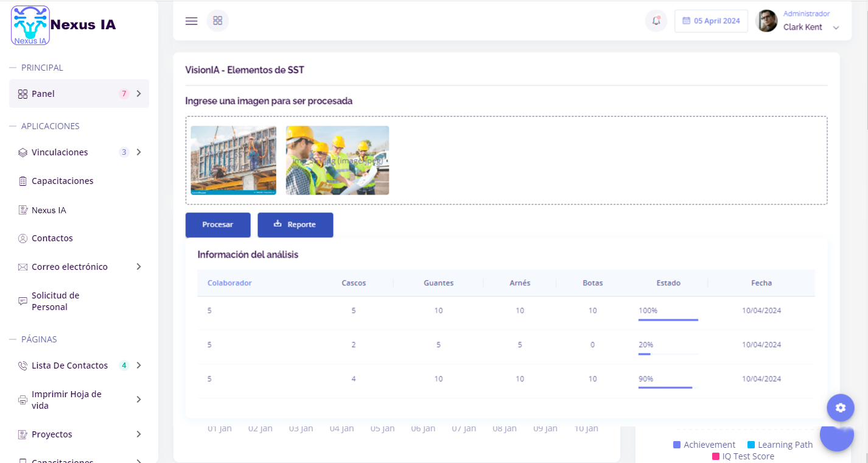This screenshot has height=463, width=868.
Task: Click the Reporte button
Action: tap(295, 225)
